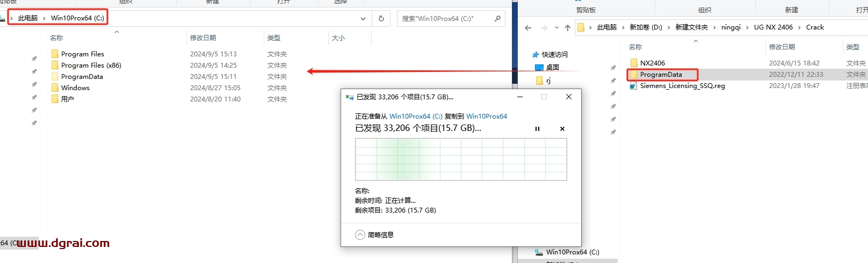Image resolution: width=868 pixels, height=263 pixels.
Task: Select the Siemens_Licensing_SSQ.reg file icon
Action: tap(634, 85)
